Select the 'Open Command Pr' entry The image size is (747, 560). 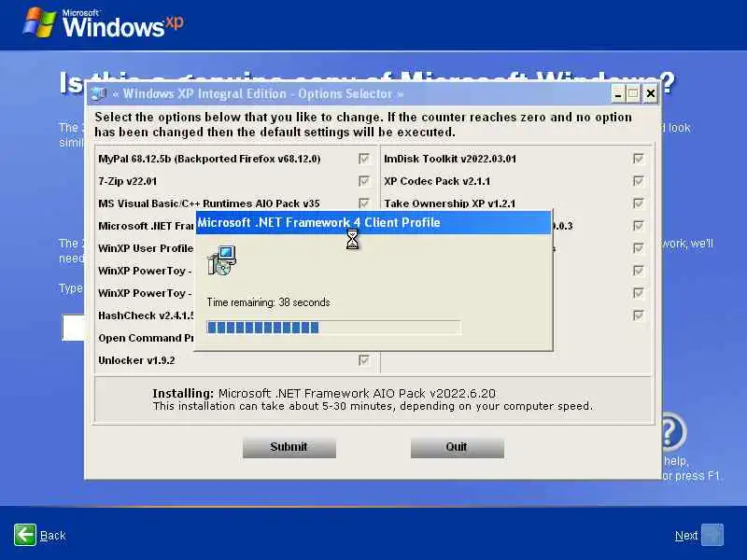pyautogui.click(x=146, y=338)
